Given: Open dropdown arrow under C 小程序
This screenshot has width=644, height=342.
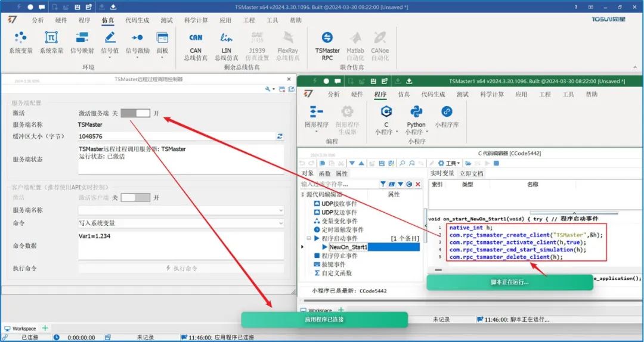Looking at the screenshot, I should [x=397, y=132].
